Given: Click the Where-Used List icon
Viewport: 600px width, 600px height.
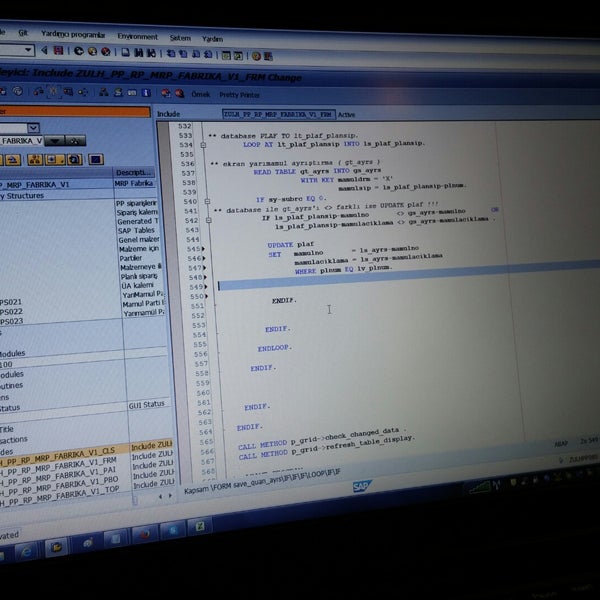Looking at the screenshot, I should [x=83, y=92].
